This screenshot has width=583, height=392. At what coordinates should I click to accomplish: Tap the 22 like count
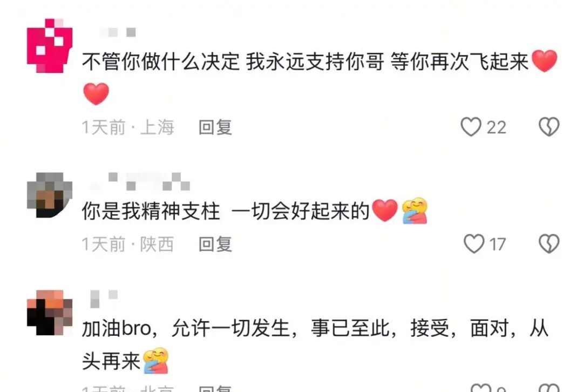497,127
